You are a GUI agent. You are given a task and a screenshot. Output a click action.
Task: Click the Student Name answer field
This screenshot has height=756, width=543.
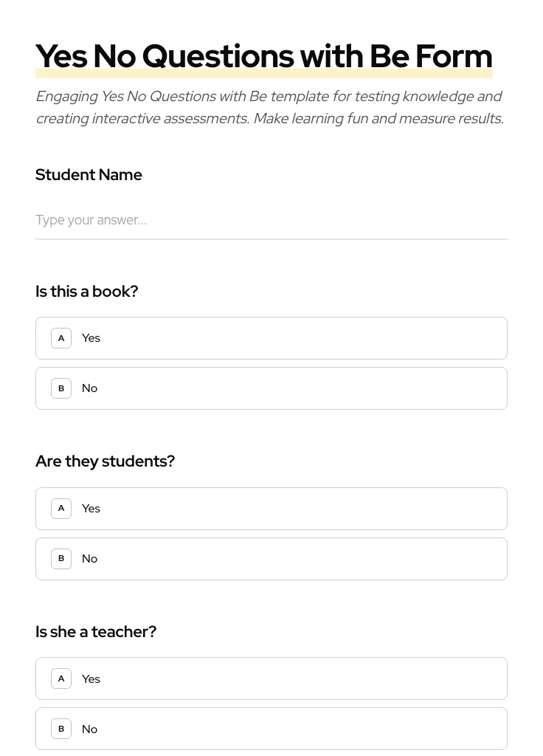(271, 220)
